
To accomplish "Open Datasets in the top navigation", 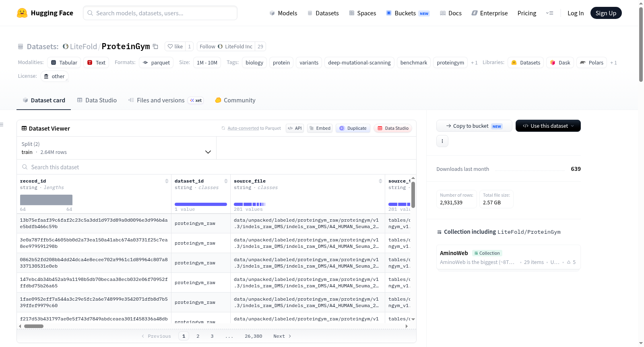I will click(x=323, y=13).
